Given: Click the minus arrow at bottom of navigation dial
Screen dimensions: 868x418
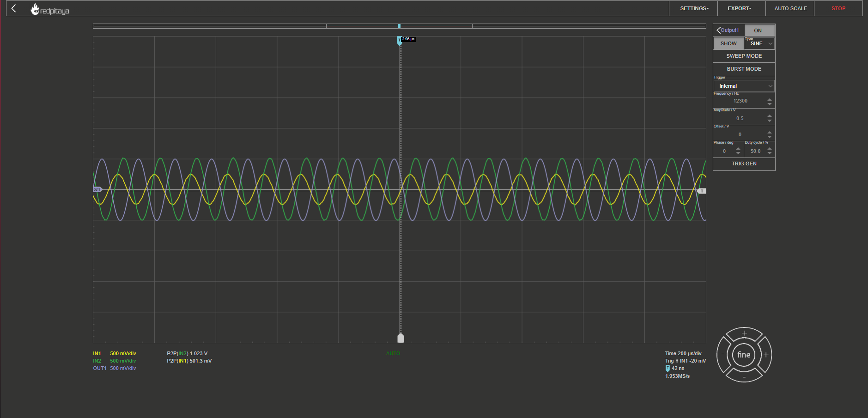Looking at the screenshot, I should [x=744, y=377].
